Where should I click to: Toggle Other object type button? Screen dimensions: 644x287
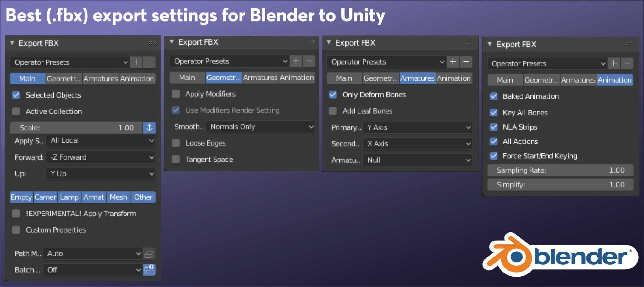coord(143,197)
